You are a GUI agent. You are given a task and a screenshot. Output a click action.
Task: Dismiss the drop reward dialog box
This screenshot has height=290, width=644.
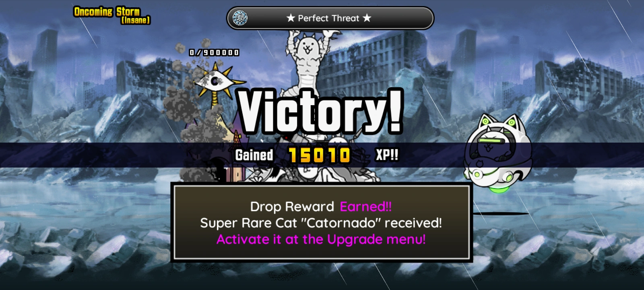coord(322,222)
